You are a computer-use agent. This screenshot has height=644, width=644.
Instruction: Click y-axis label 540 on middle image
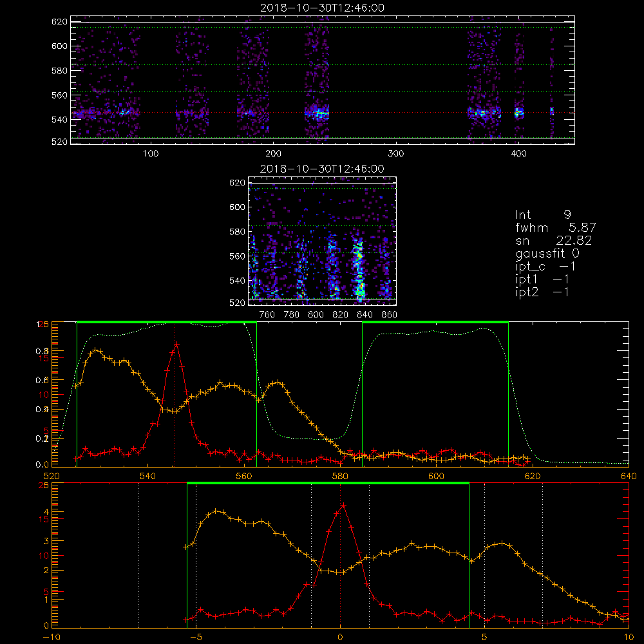(x=238, y=281)
